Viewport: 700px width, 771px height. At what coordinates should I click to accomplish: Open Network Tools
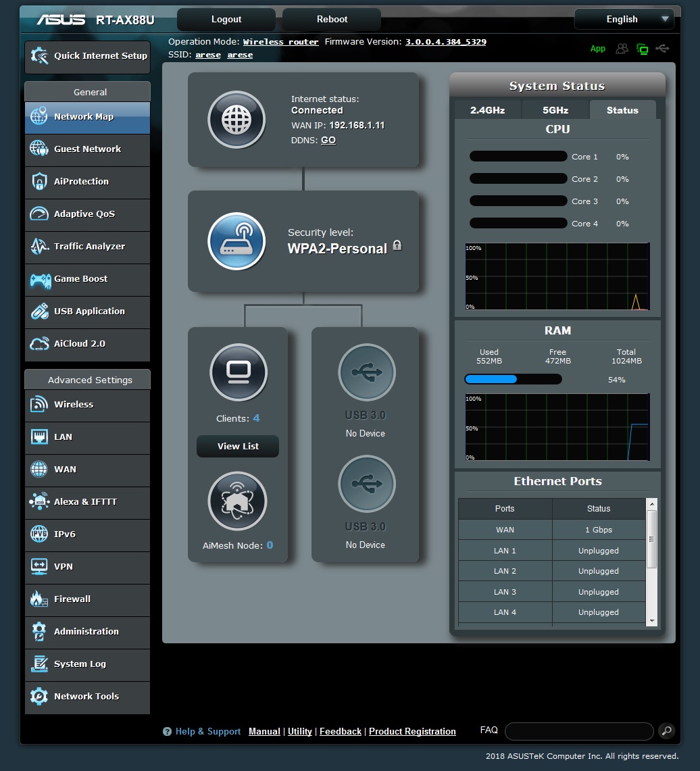pos(88,697)
